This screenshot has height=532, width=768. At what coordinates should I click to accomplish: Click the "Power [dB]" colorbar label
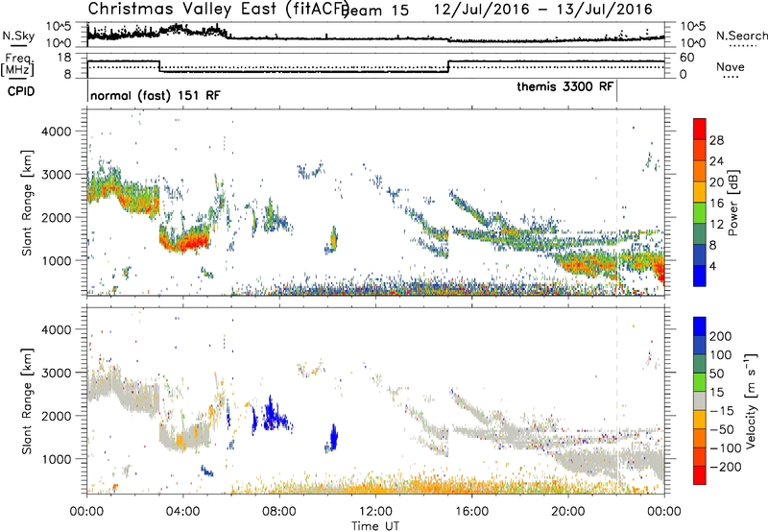(x=733, y=203)
